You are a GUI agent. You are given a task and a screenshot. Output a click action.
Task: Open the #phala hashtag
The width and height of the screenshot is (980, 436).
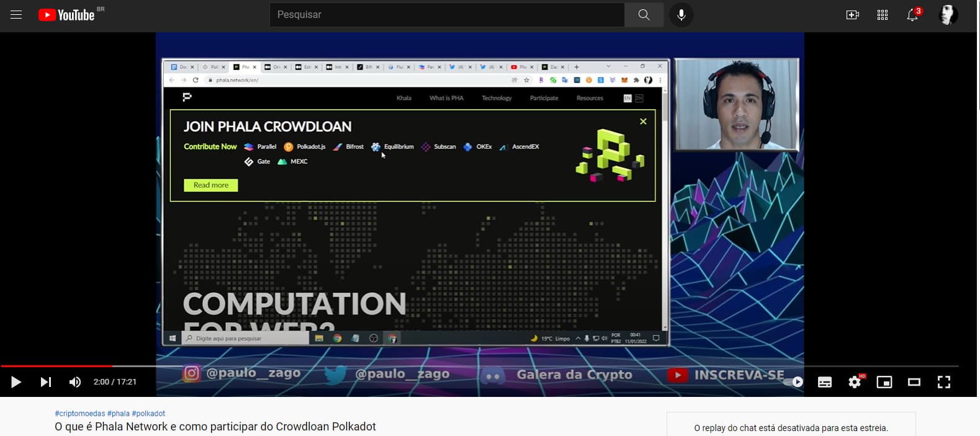tap(119, 414)
